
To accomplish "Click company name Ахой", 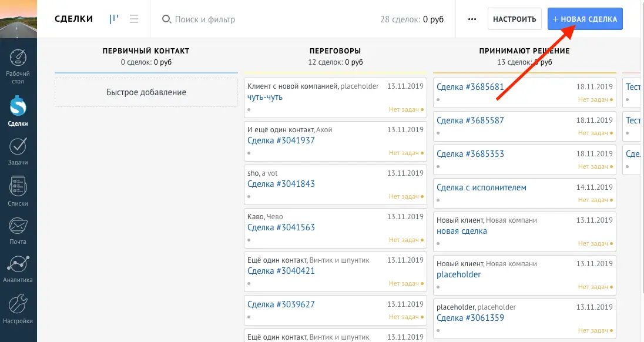I will point(324,130).
